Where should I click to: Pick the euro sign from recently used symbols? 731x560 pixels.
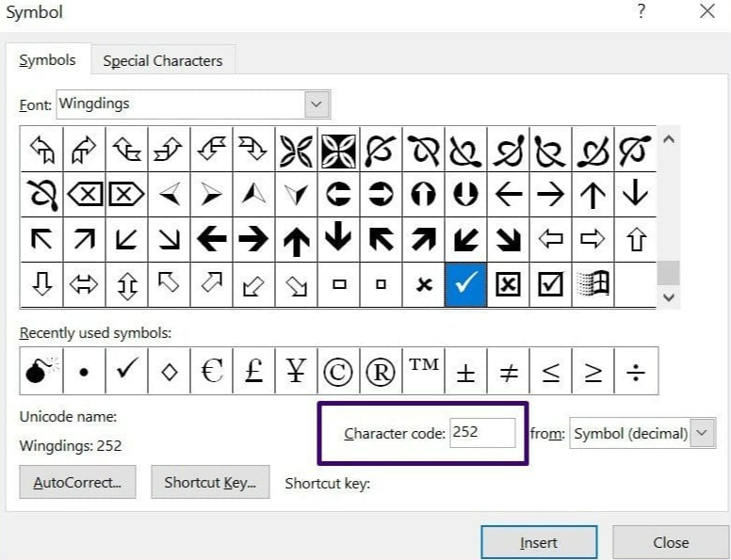[x=211, y=371]
